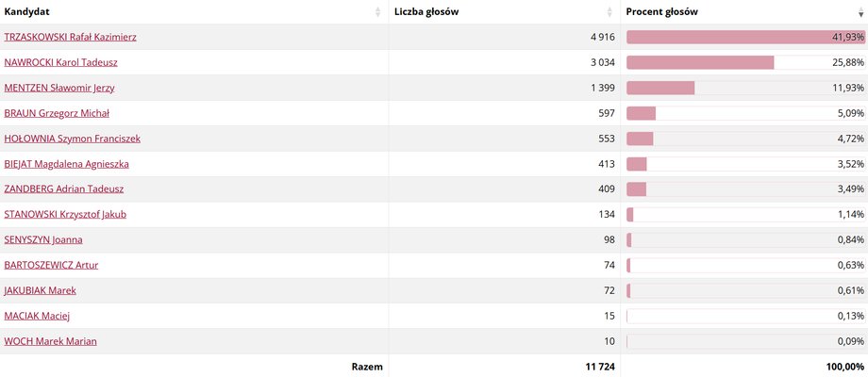Open ZANDBERG Adrian Tadeusz link
This screenshot has height=377, width=868.
[63, 189]
